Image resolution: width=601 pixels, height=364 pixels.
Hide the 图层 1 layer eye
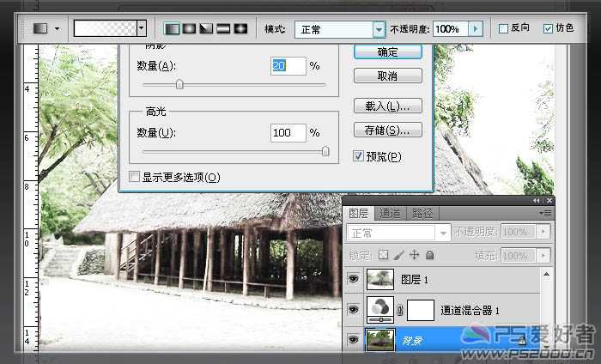[x=354, y=279]
